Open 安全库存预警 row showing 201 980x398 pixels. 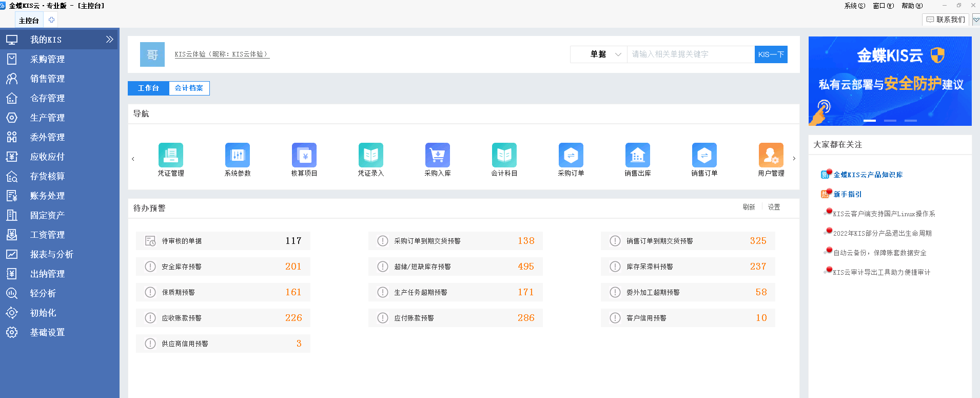(x=223, y=267)
